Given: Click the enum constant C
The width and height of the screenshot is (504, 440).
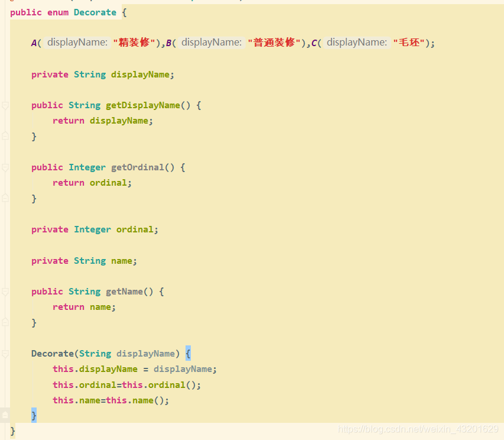Looking at the screenshot, I should tap(314, 43).
